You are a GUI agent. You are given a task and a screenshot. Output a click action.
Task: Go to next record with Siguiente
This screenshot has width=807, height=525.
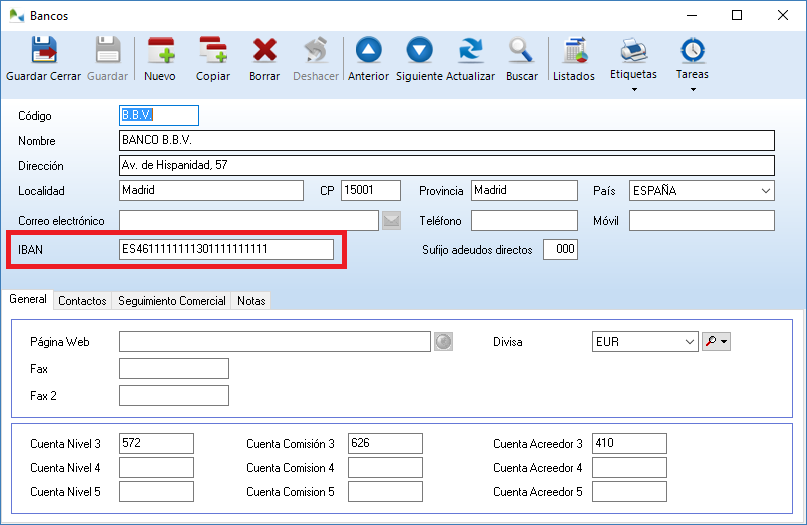click(419, 52)
